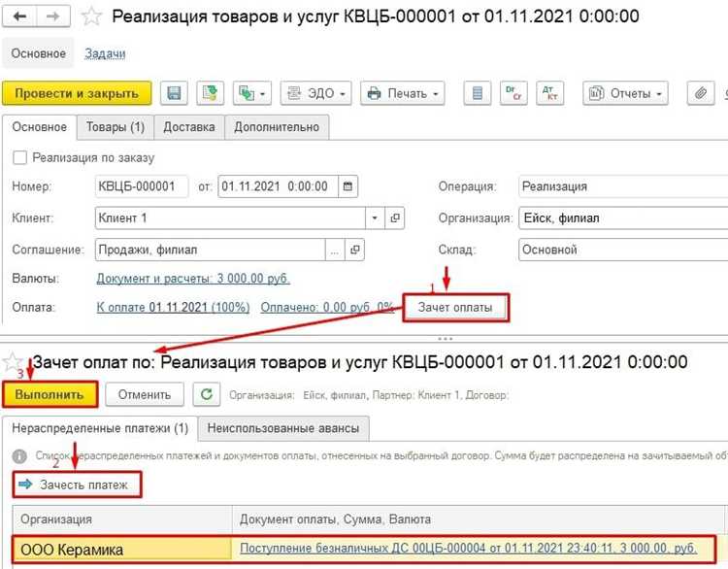Viewport: 728px width, 569px height.
Task: Go back with the left arrow button
Action: (19, 17)
